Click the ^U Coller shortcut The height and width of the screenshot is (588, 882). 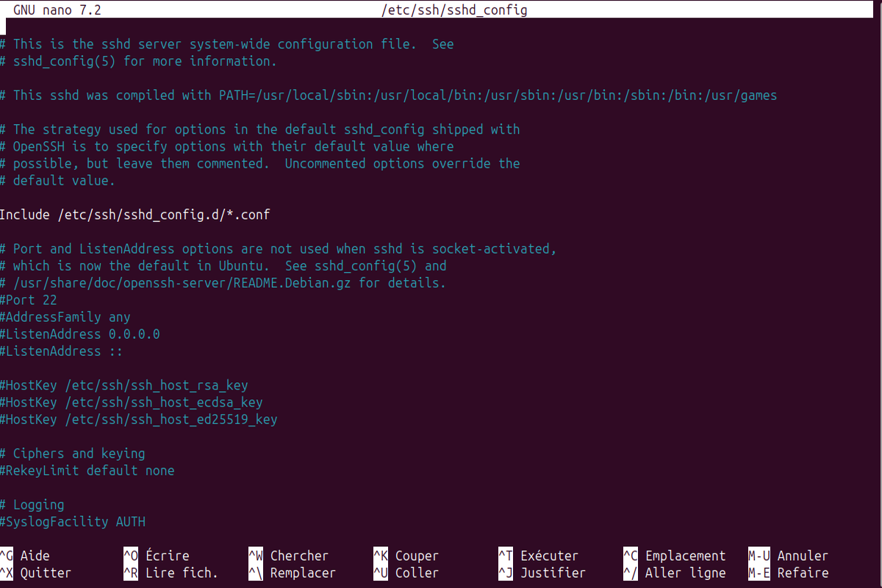tap(406, 573)
